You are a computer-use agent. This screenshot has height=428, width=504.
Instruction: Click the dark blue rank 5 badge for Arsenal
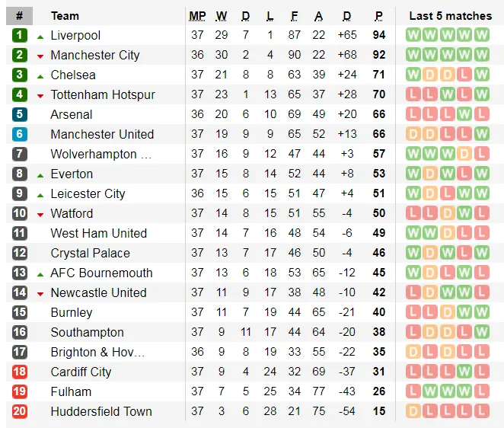click(20, 114)
